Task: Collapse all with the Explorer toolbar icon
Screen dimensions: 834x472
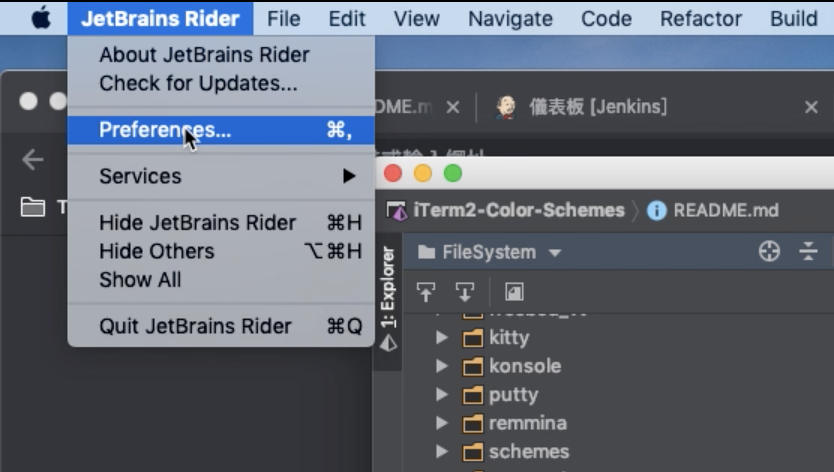Action: point(808,251)
